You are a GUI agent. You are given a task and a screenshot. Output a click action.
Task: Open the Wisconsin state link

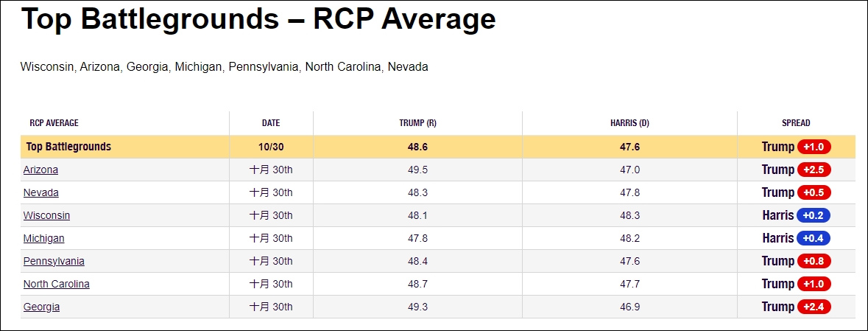tap(46, 215)
